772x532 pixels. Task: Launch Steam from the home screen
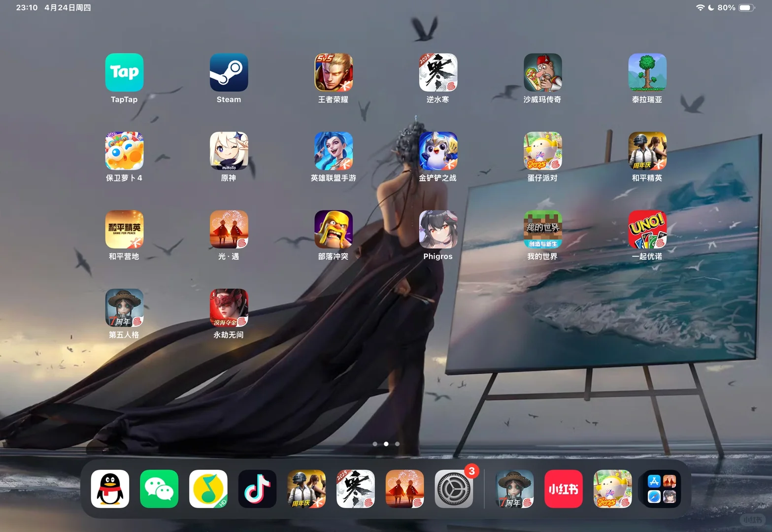(229, 72)
